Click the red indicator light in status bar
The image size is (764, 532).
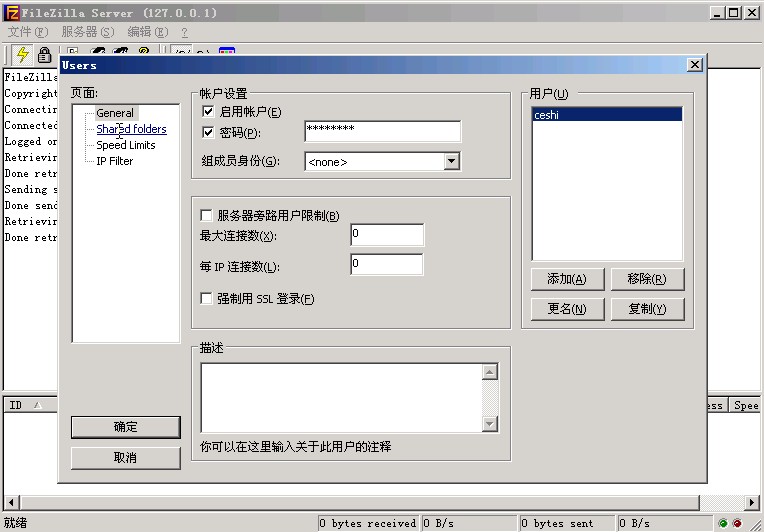point(737,523)
